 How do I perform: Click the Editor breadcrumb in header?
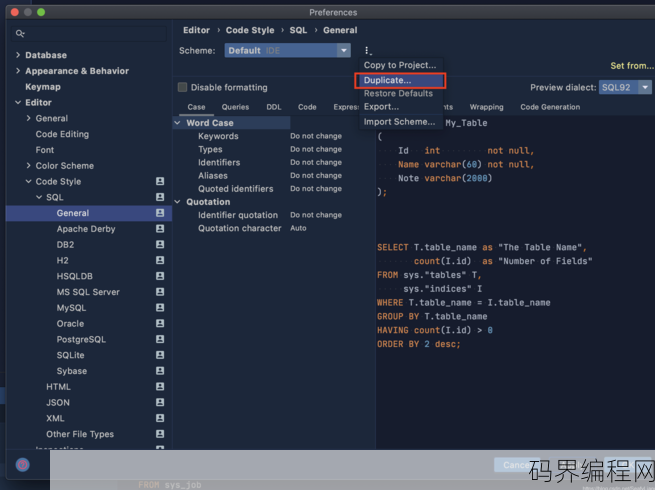click(x=196, y=30)
